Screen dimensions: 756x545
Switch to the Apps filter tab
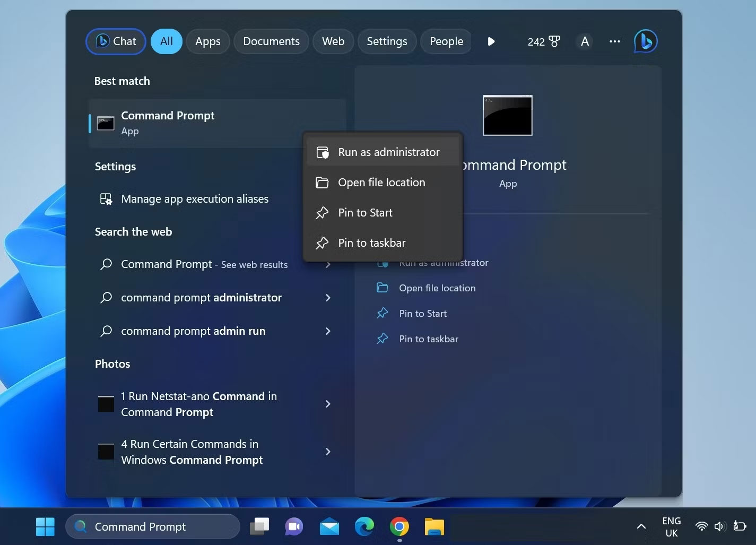(x=207, y=41)
